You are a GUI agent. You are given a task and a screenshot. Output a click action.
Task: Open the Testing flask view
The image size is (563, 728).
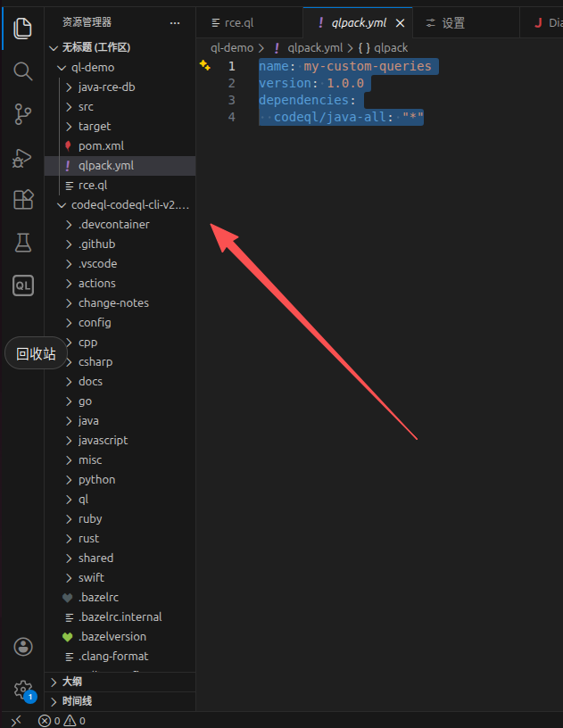click(x=23, y=243)
